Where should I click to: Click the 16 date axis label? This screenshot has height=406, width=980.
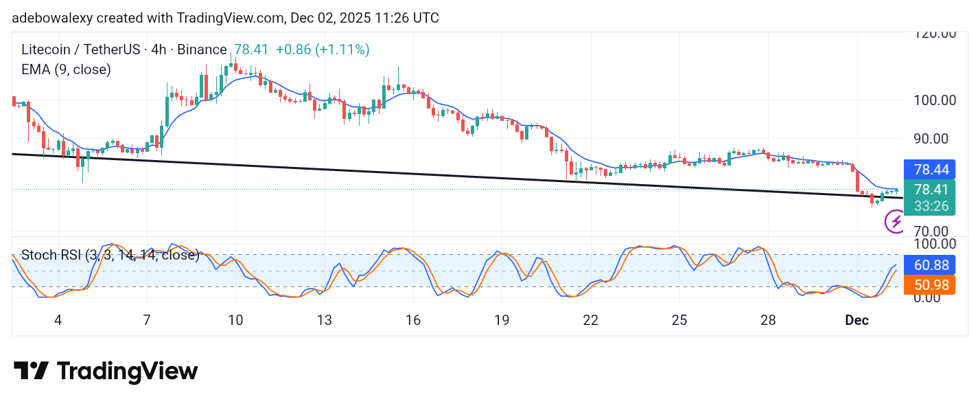(412, 320)
